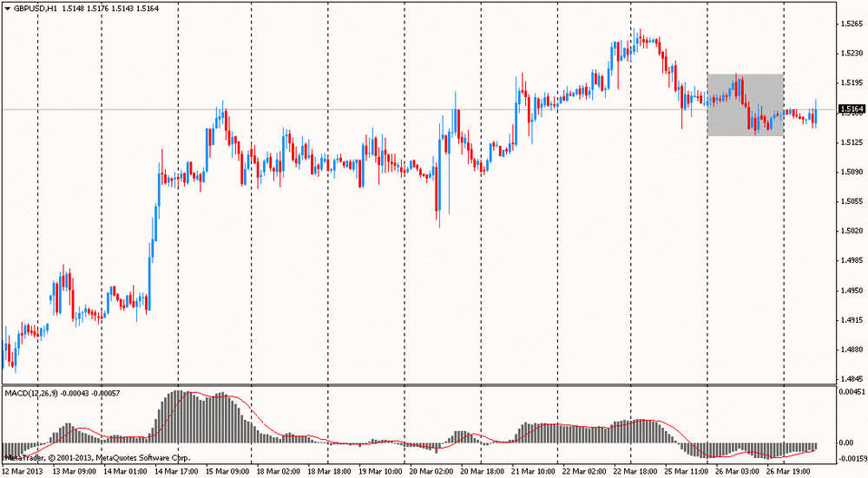Click the 22 Mar 02:00 time label

click(584, 471)
